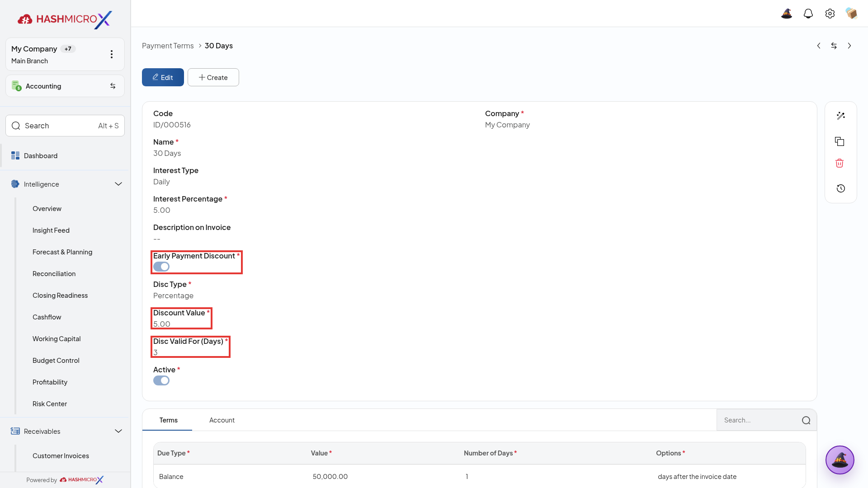This screenshot has width=868, height=488.
Task: Click the HashMicro logo
Action: 65,19
